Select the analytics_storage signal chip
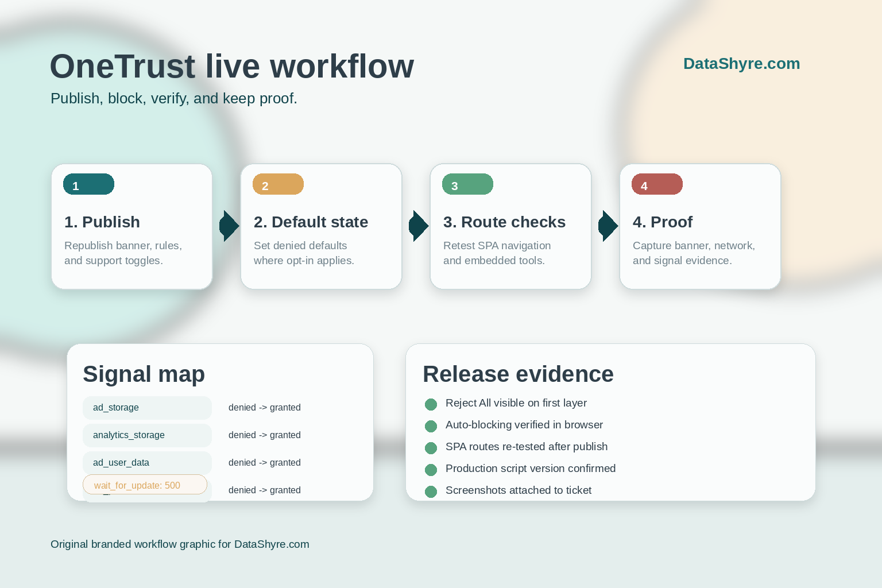The height and width of the screenshot is (588, 882). click(x=147, y=435)
